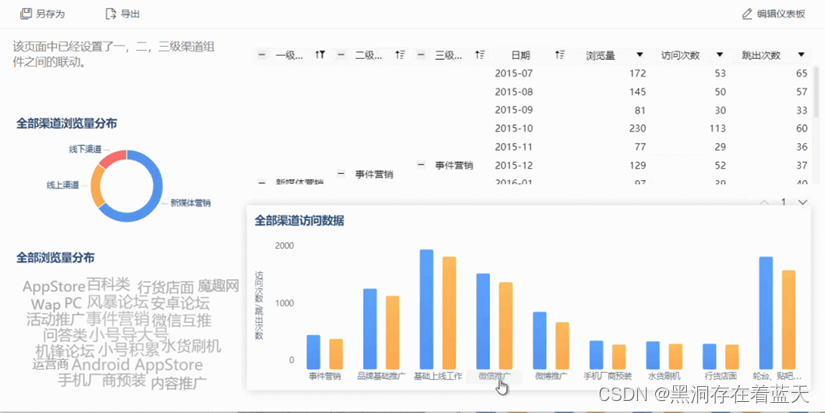The height and width of the screenshot is (413, 825).
Task: Click orange bar for 品牌基础推广
Action: (393, 333)
